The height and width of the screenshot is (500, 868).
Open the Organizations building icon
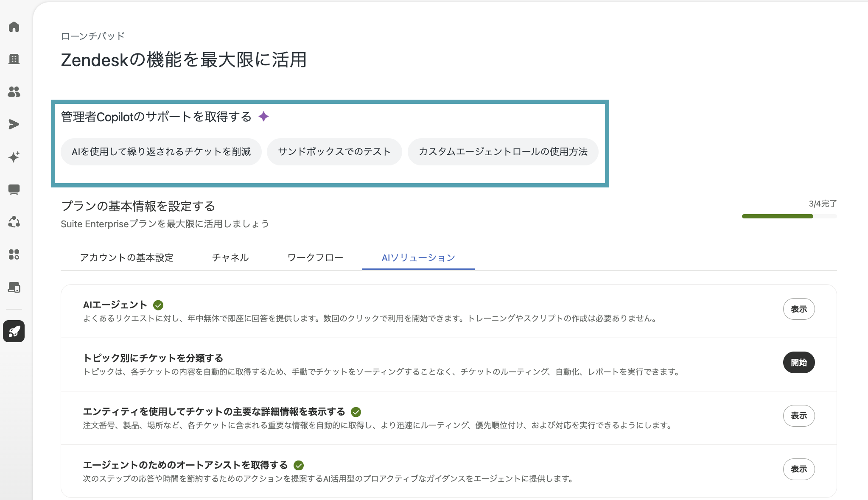tap(14, 59)
